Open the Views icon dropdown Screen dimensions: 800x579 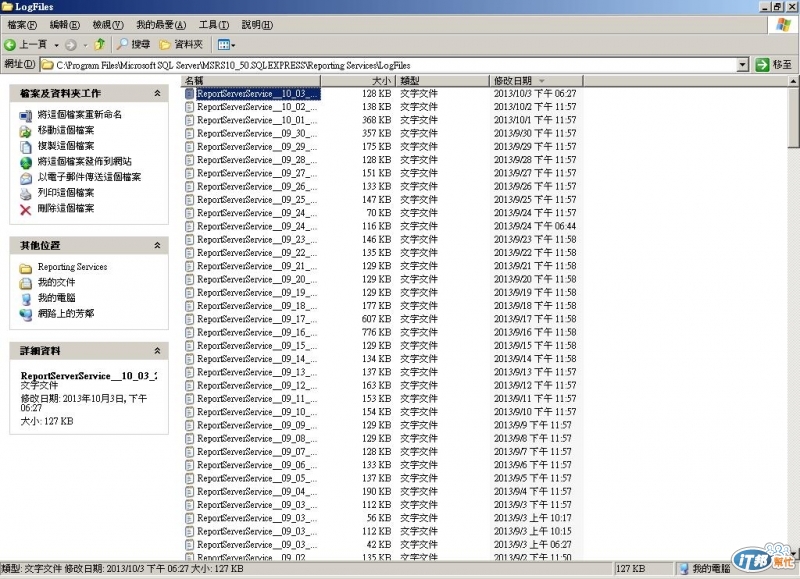pyautogui.click(x=226, y=45)
